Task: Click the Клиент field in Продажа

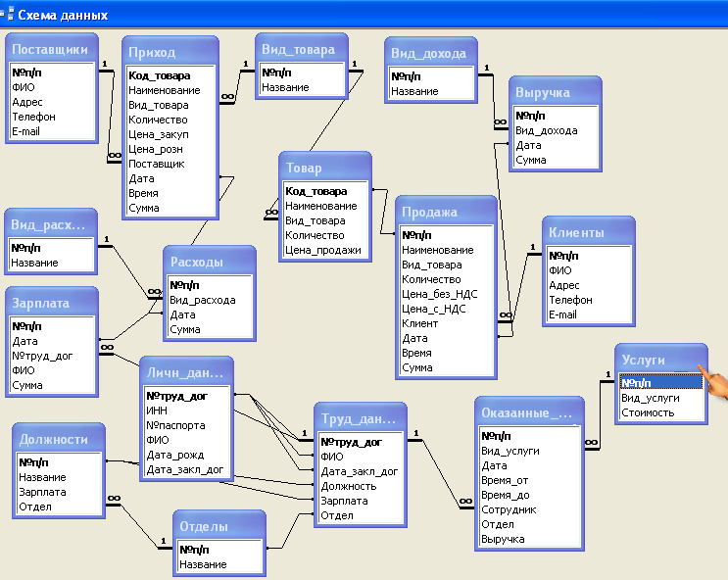Action: pyautogui.click(x=446, y=323)
